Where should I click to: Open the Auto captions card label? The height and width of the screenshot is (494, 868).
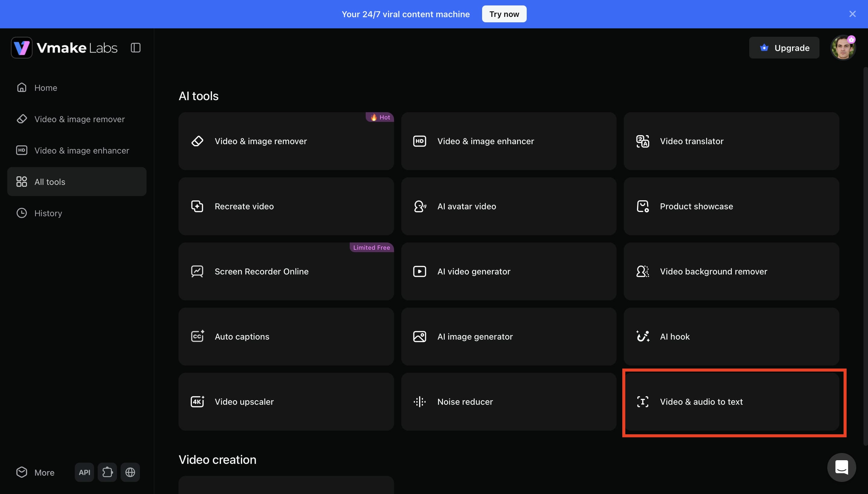pos(242,337)
